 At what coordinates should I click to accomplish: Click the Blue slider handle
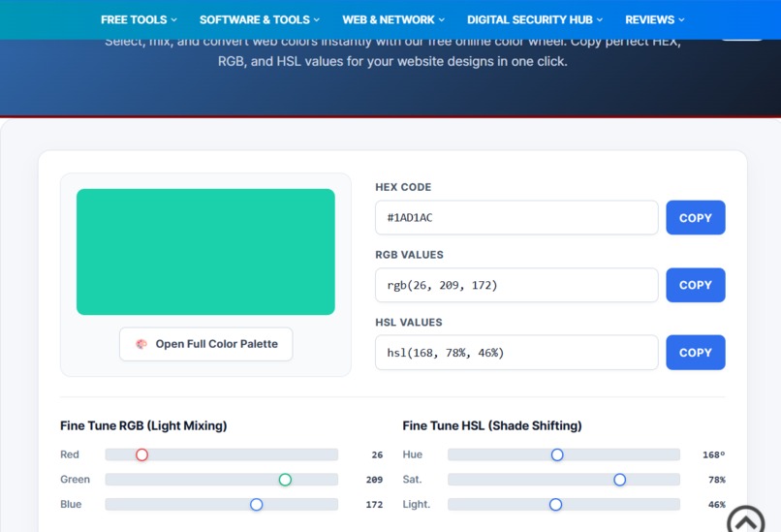[x=257, y=505]
